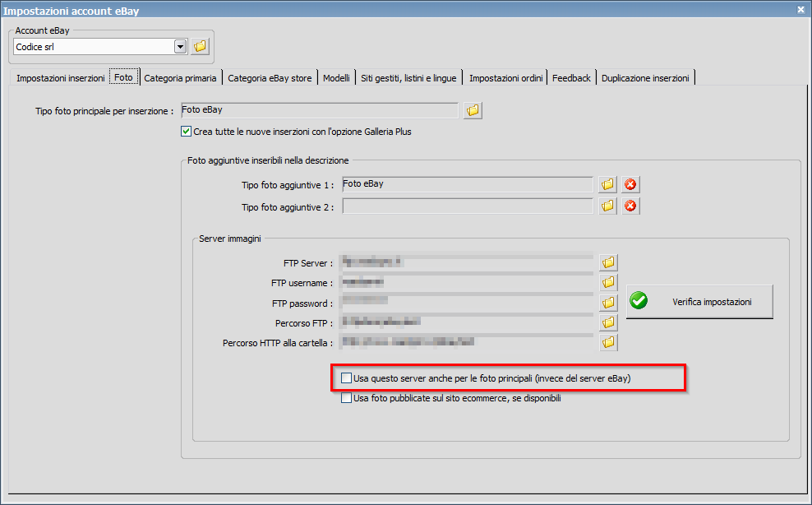The image size is (812, 505).
Task: Switch to Impostazioni inserzioni tab
Action: pyautogui.click(x=61, y=78)
